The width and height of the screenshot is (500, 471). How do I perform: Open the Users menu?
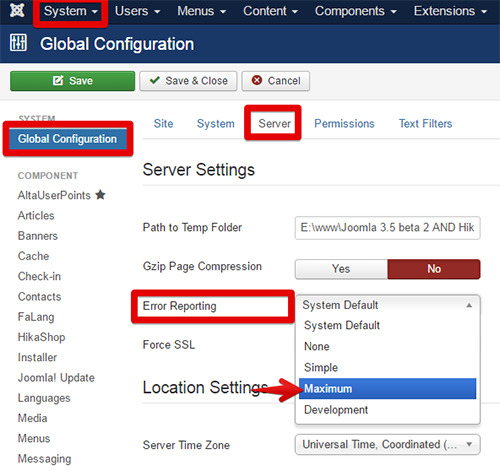tap(137, 11)
